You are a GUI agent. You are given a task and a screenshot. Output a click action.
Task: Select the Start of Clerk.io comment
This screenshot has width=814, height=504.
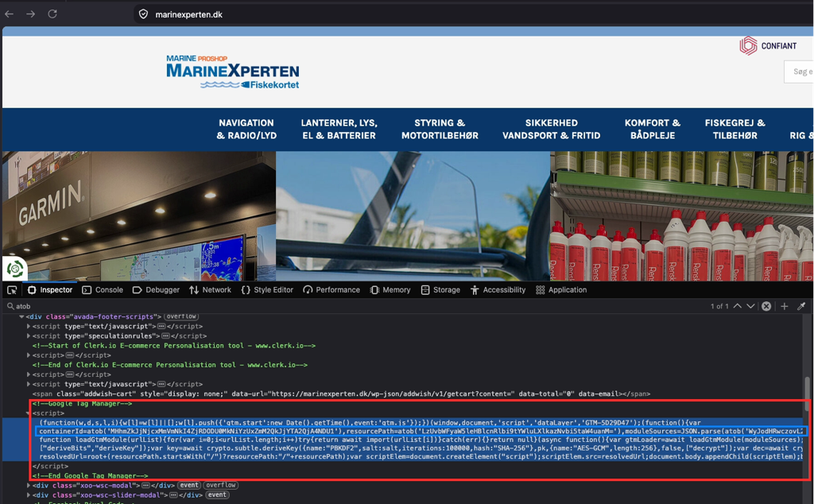[174, 346]
